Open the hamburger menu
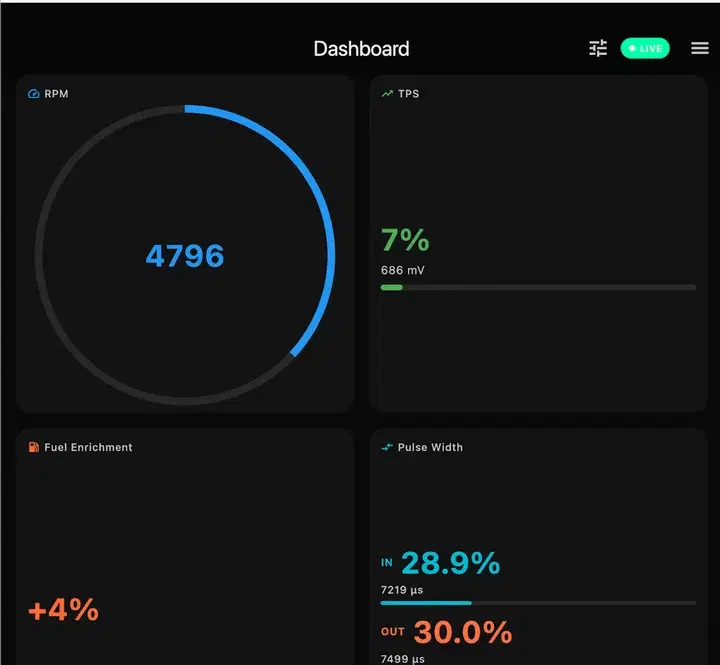Screen dimensions: 720x665 click(x=700, y=48)
